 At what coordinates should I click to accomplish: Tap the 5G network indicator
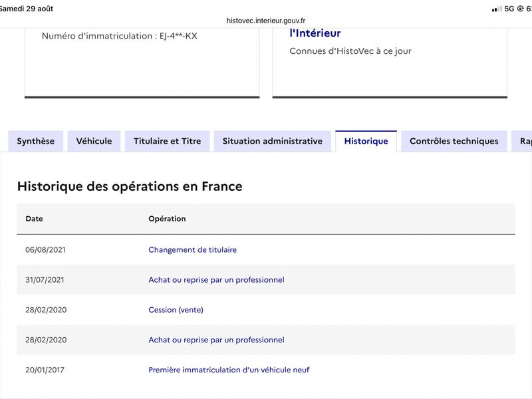[509, 9]
